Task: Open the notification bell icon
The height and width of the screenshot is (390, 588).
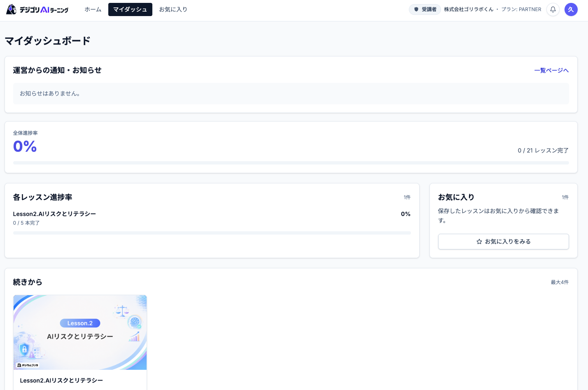Action: point(553,9)
